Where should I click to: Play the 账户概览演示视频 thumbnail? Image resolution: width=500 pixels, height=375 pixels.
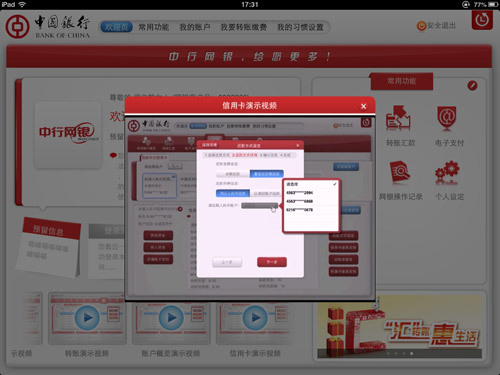(x=171, y=318)
